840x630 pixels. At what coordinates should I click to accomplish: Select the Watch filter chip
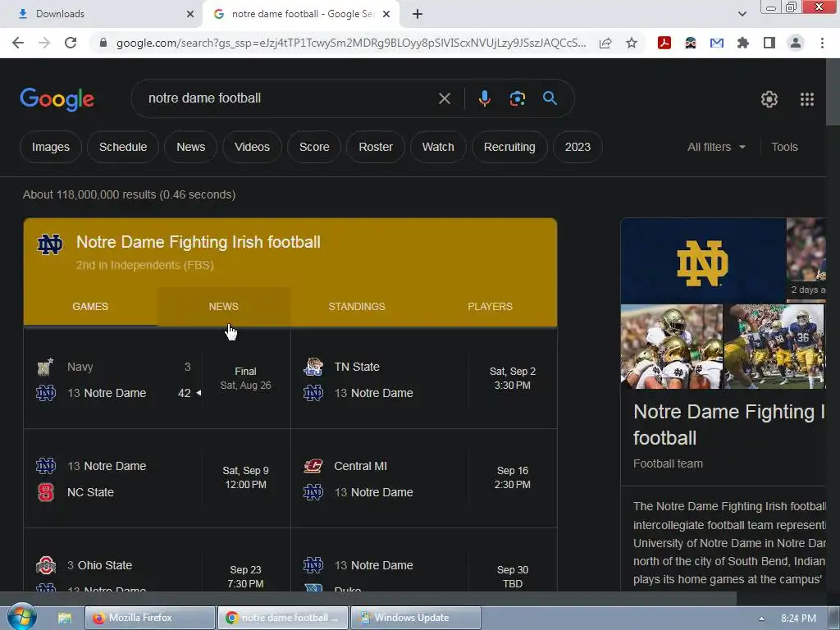(x=438, y=147)
